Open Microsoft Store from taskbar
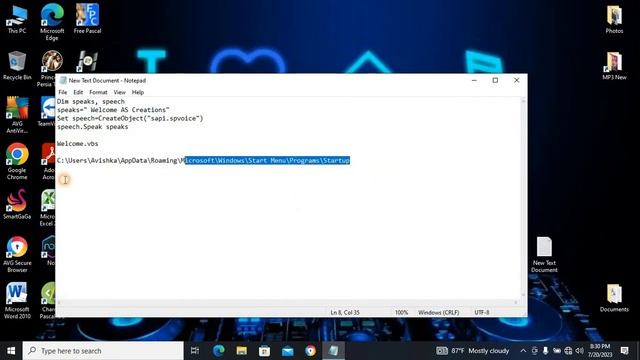Viewport: 640px width, 360px height. point(264,351)
